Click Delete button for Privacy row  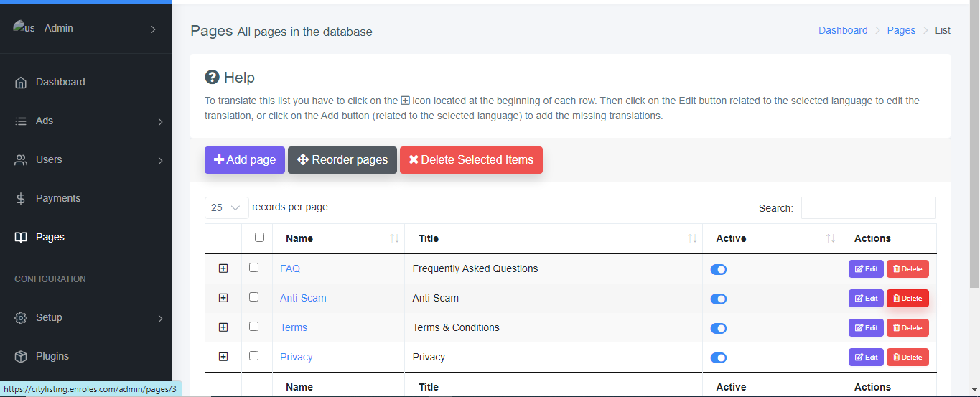pos(907,358)
